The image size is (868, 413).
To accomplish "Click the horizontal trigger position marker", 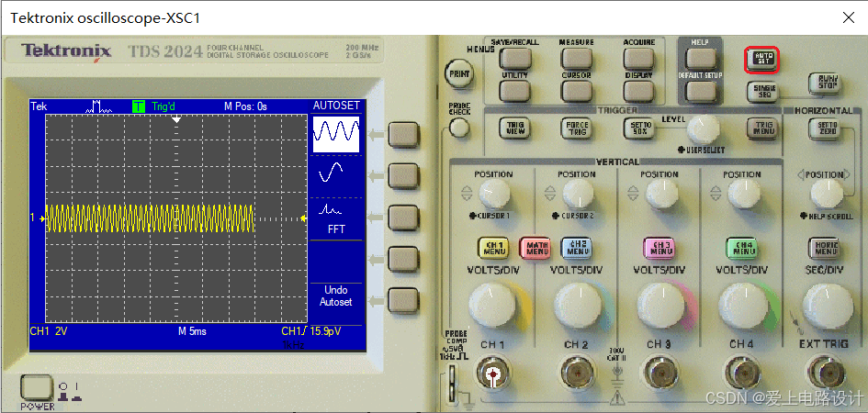I will [x=176, y=120].
